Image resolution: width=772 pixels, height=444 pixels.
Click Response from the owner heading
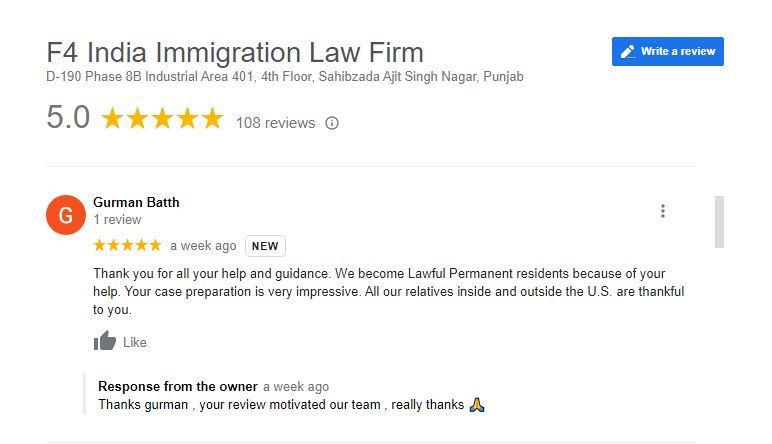[x=178, y=386]
